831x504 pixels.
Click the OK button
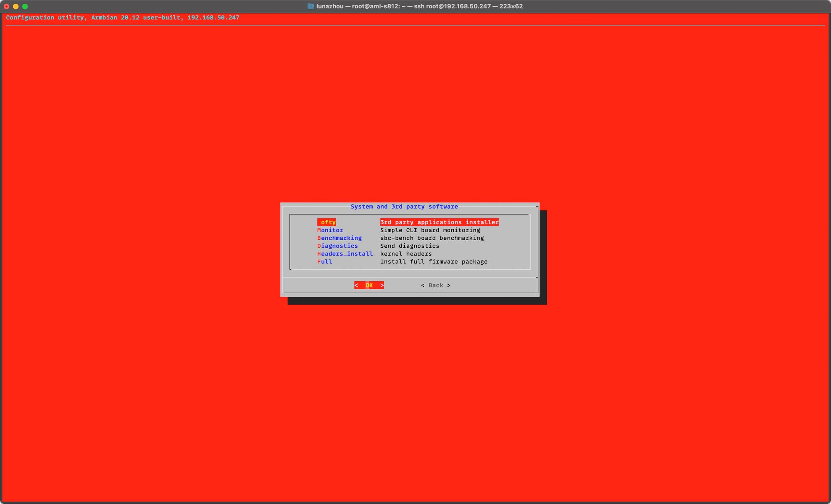[x=369, y=285]
